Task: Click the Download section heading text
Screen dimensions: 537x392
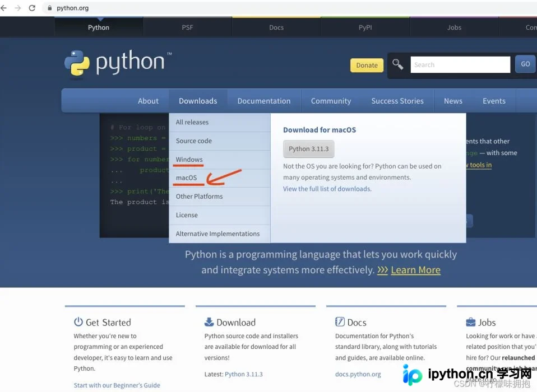Action: (x=236, y=322)
